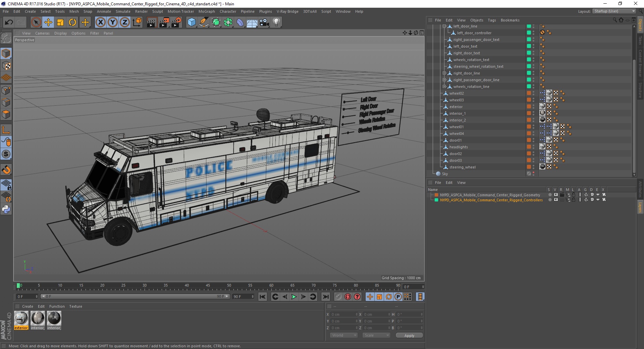Select the headlights object in tree
The height and width of the screenshot is (349, 644).
[x=459, y=147]
